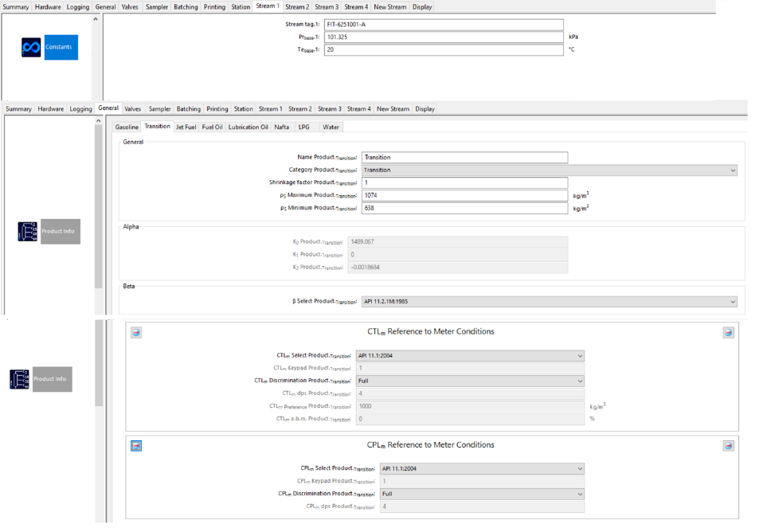Collapse CPLm section using left icon
This screenshot has width=763, height=532.
click(x=136, y=445)
